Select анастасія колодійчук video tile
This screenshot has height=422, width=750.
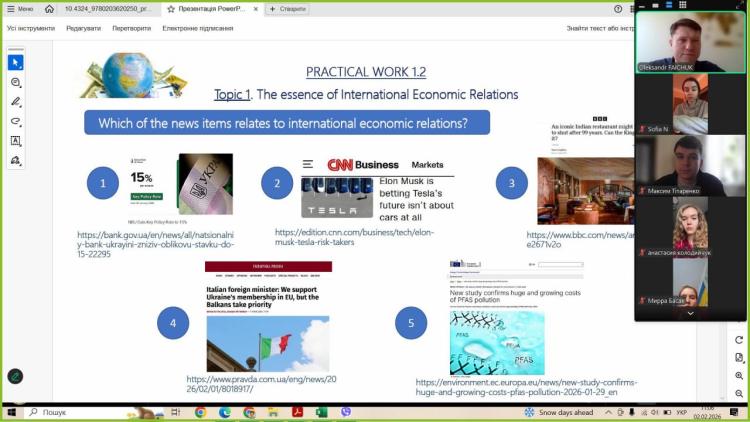[690, 227]
